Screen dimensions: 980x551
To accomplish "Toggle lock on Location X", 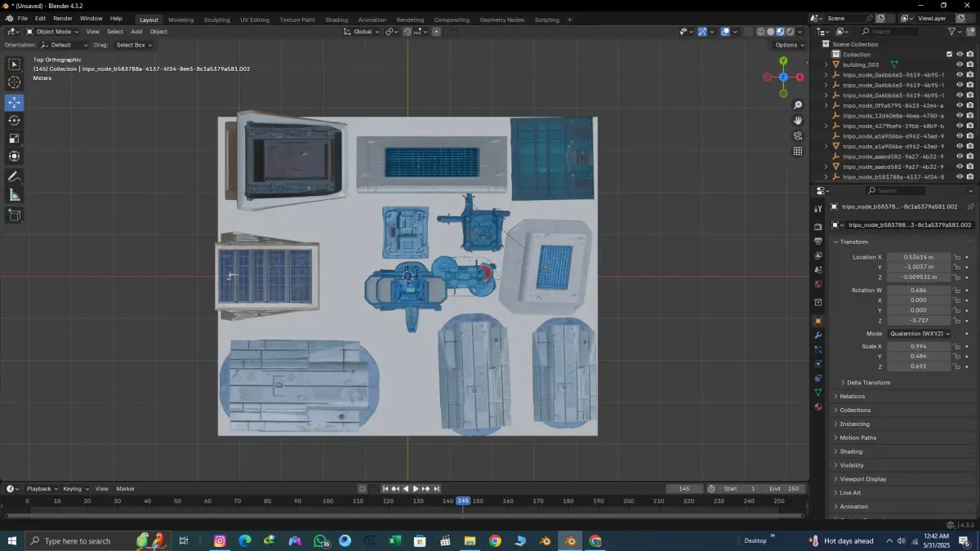I will pos(956,257).
